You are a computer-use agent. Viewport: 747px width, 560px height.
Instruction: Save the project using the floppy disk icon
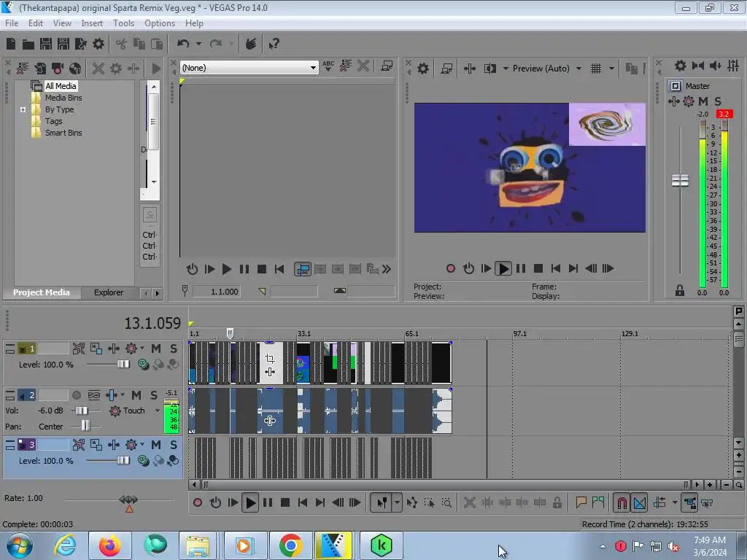46,44
